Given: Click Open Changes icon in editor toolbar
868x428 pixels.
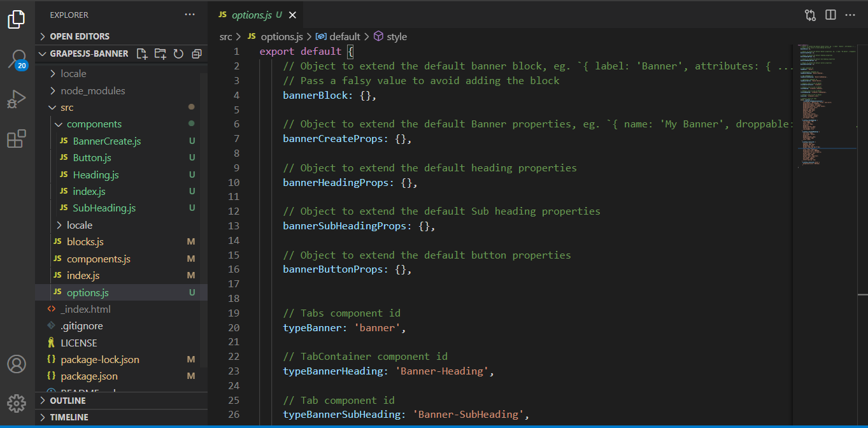Looking at the screenshot, I should tap(810, 15).
